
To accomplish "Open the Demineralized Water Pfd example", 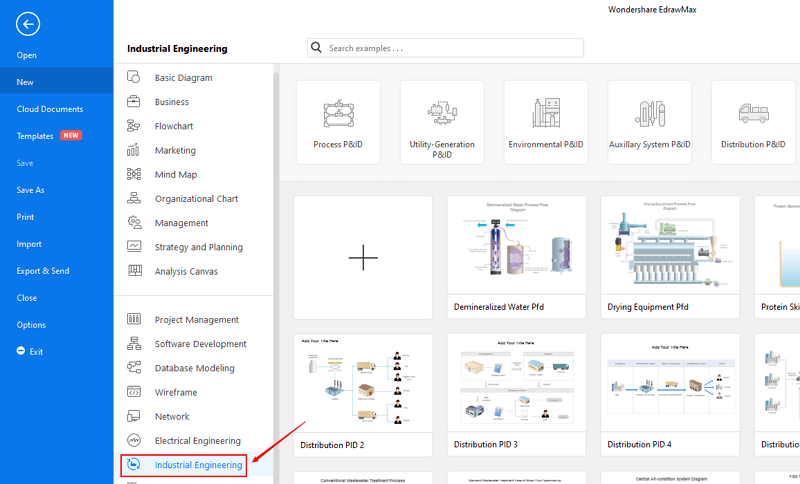I will (x=516, y=258).
